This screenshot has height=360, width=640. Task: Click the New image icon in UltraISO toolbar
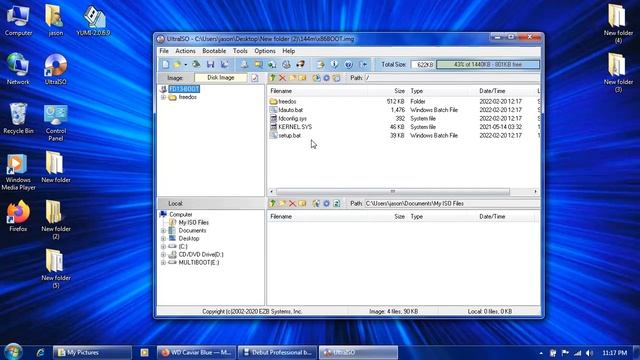coord(165,64)
